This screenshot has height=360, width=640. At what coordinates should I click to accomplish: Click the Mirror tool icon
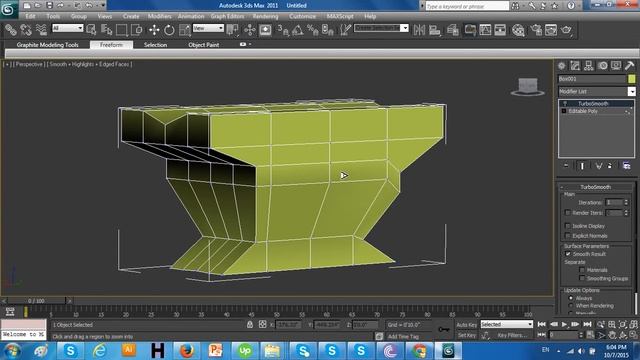[419, 30]
